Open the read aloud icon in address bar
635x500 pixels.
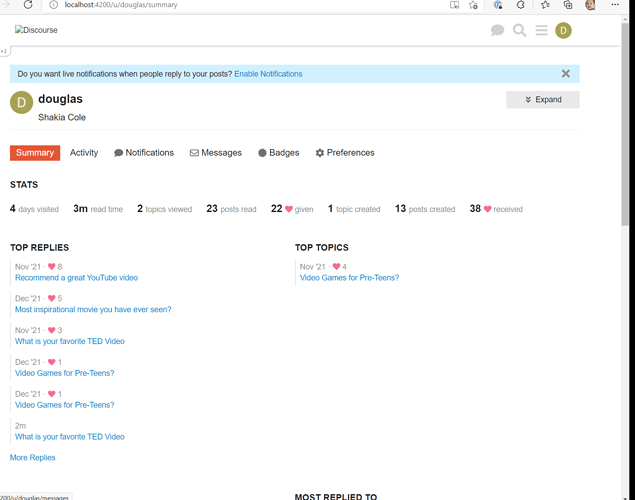454,5
